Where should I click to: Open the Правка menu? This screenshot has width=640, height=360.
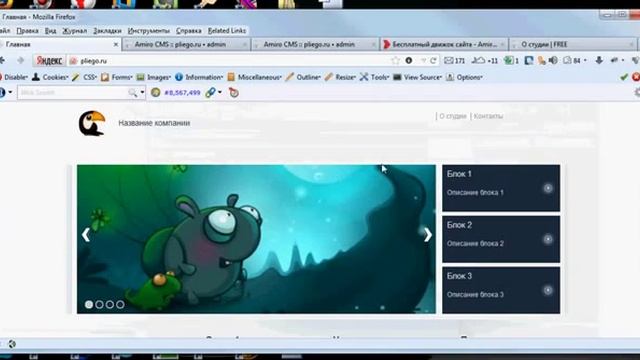27,31
